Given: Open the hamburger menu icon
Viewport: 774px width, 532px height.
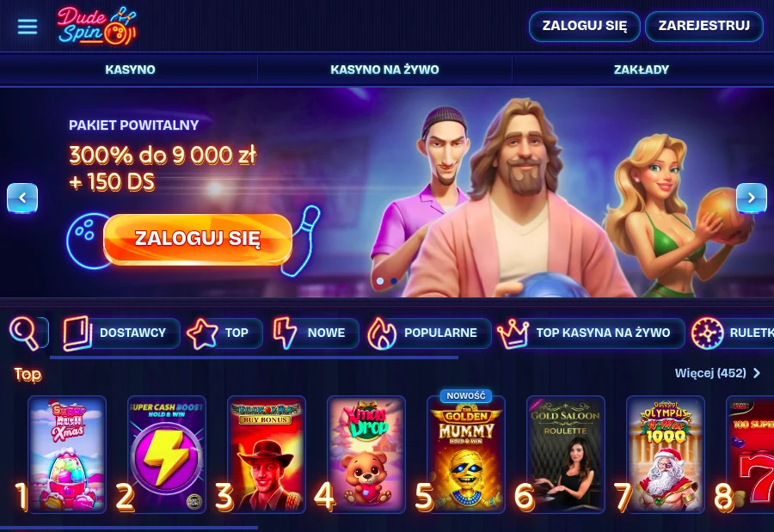Looking at the screenshot, I should [28, 27].
